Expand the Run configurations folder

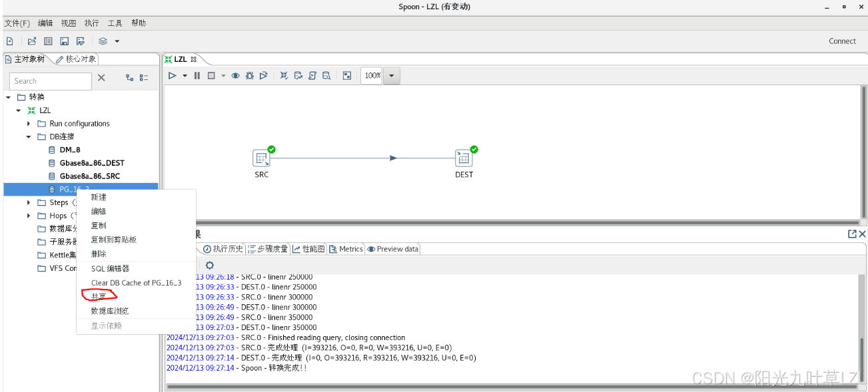(x=29, y=124)
